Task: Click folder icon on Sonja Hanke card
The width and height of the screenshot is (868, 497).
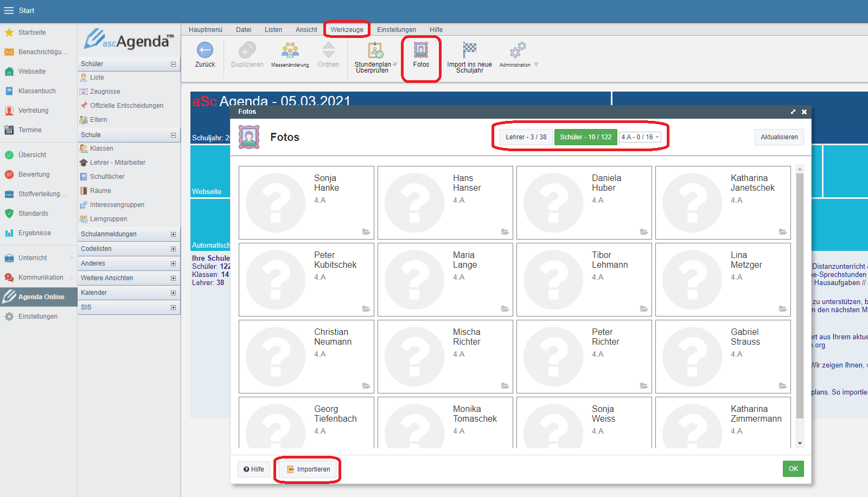Action: coord(366,231)
